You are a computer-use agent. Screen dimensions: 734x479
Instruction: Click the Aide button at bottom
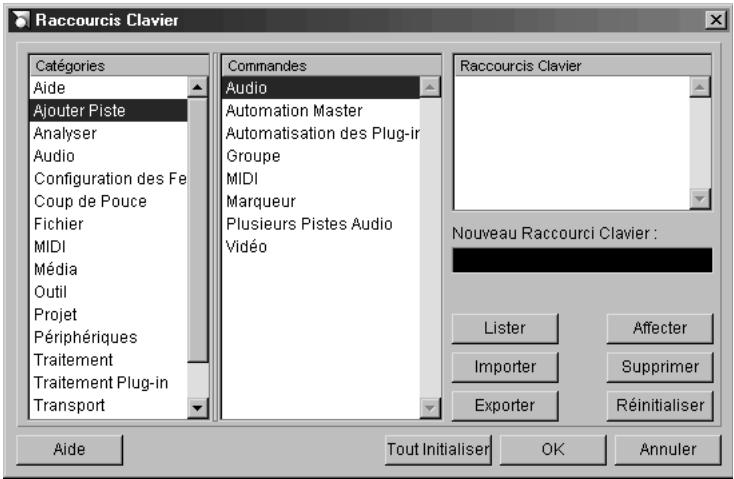click(x=69, y=450)
